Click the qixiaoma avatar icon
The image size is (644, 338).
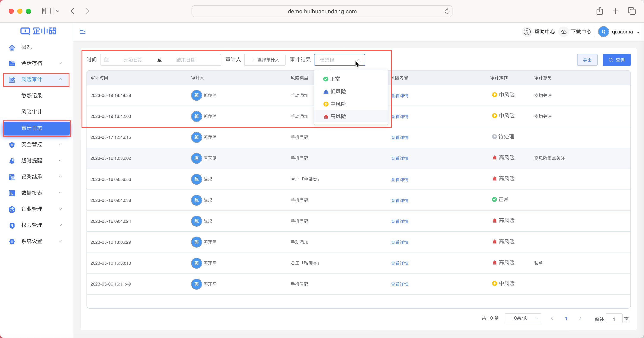click(603, 32)
